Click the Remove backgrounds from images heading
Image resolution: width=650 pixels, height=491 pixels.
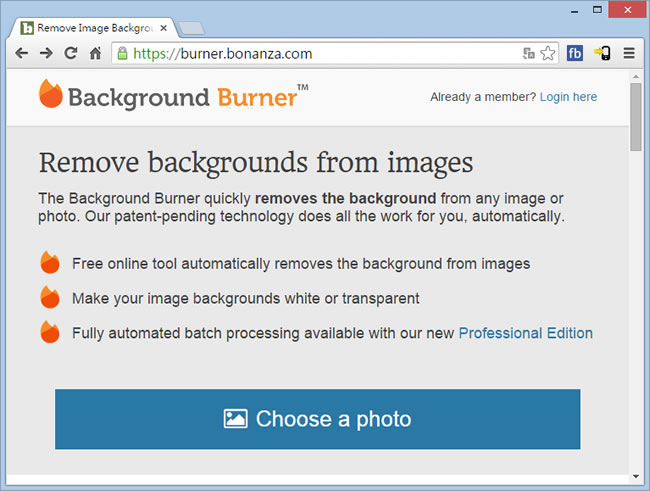[x=256, y=163]
